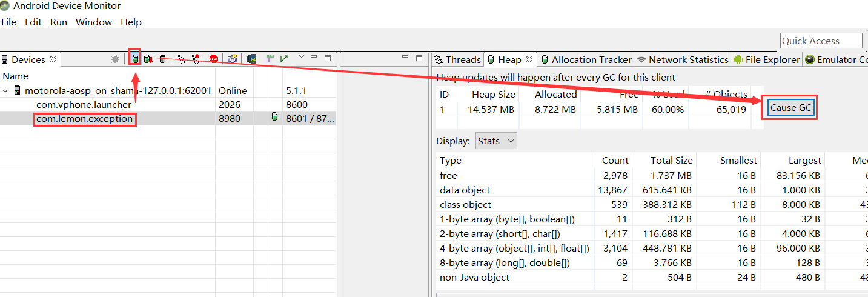Click the garbage can Cause GC toolbar icon
This screenshot has width=868, height=297.
[x=162, y=59]
